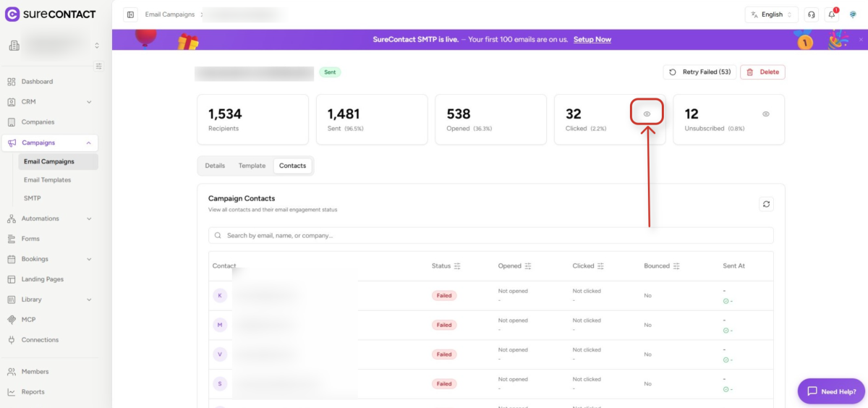Click the SureContact logo

coord(51,14)
